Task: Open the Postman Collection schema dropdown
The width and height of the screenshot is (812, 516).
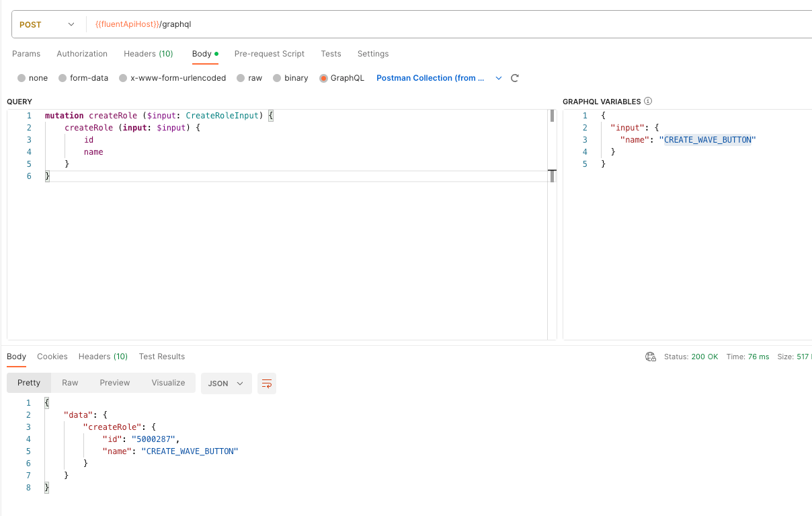Action: point(498,78)
